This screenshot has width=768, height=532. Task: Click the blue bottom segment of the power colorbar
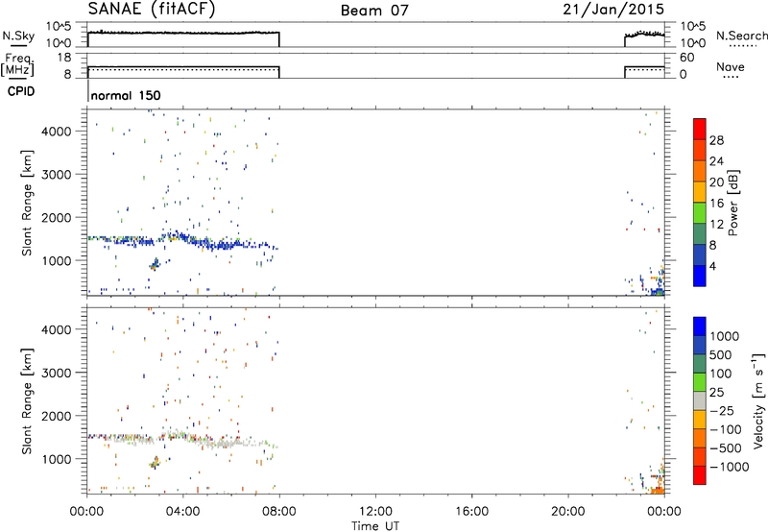pyautogui.click(x=700, y=276)
